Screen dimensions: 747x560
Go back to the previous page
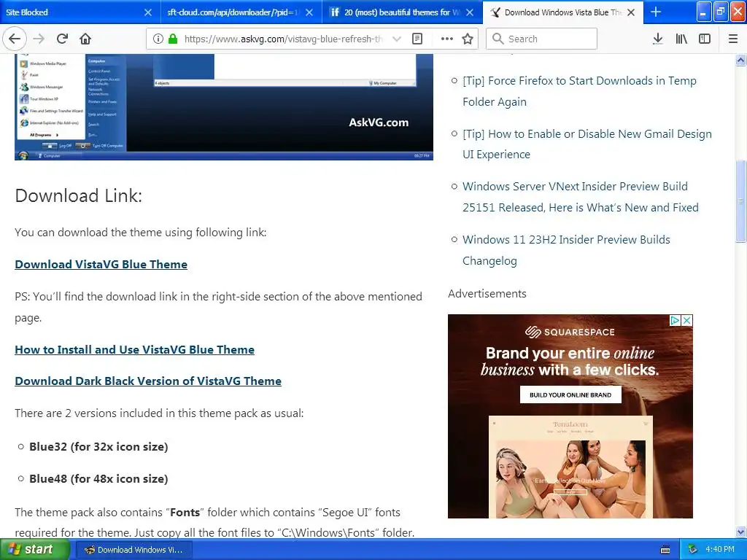[15, 39]
